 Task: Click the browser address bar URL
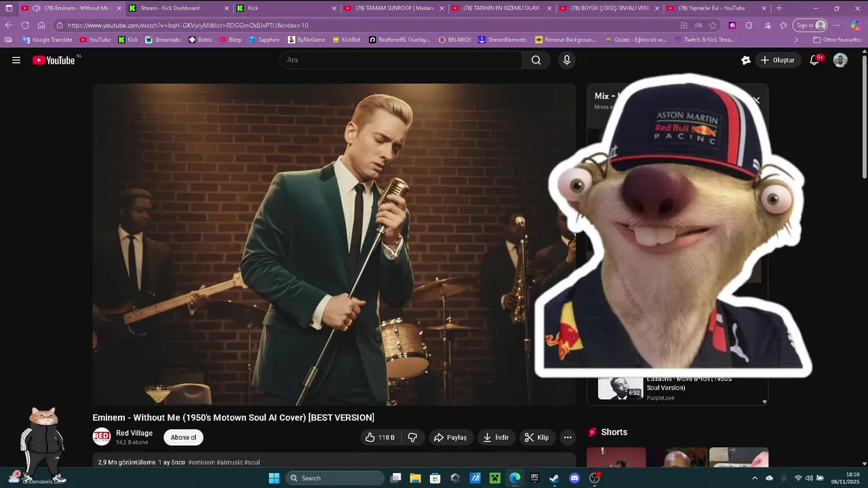188,25
